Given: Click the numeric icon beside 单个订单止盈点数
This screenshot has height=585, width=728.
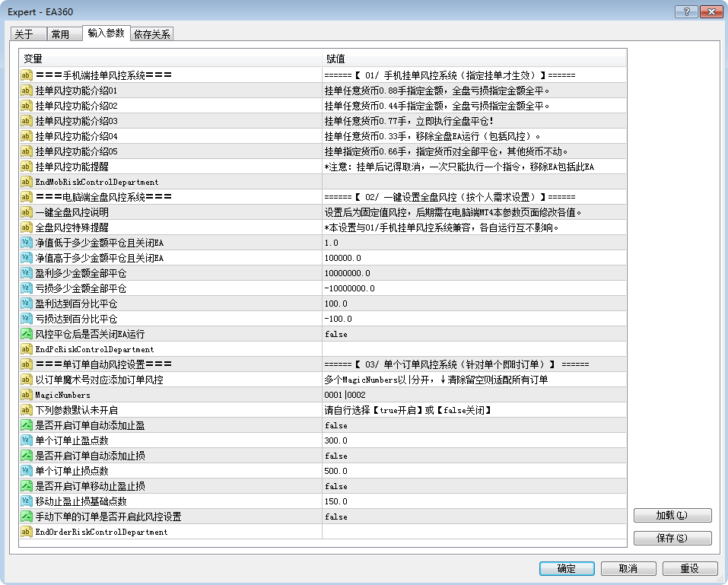Looking at the screenshot, I should click(26, 440).
